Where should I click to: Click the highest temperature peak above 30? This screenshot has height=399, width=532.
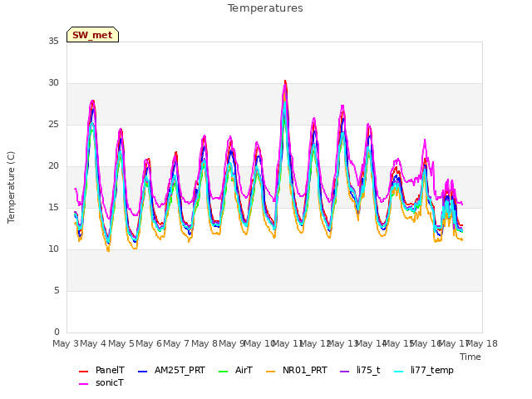[285, 81]
